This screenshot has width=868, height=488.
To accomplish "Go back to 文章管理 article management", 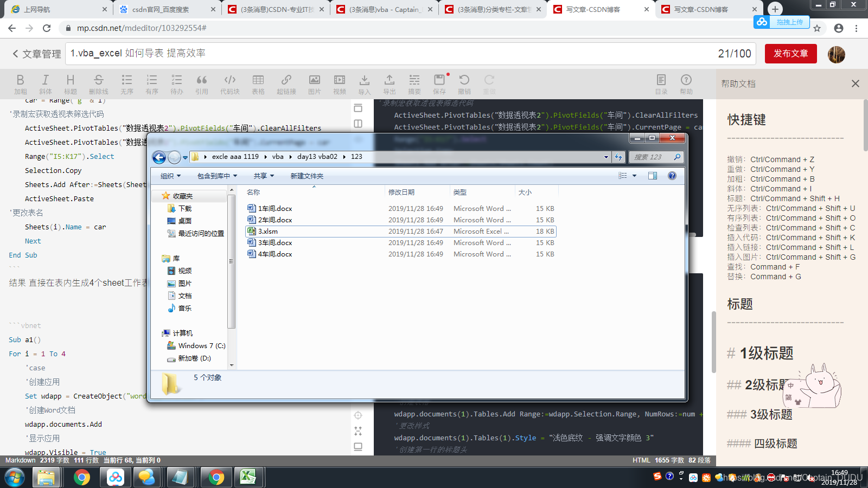I will pyautogui.click(x=36, y=54).
